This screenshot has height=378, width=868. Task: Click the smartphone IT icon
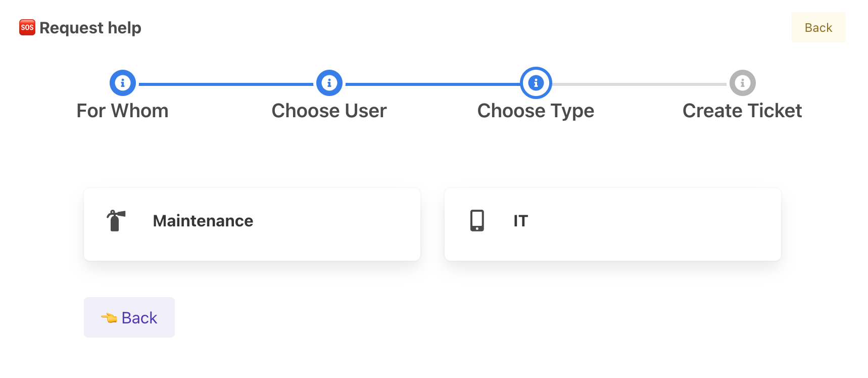point(477,221)
